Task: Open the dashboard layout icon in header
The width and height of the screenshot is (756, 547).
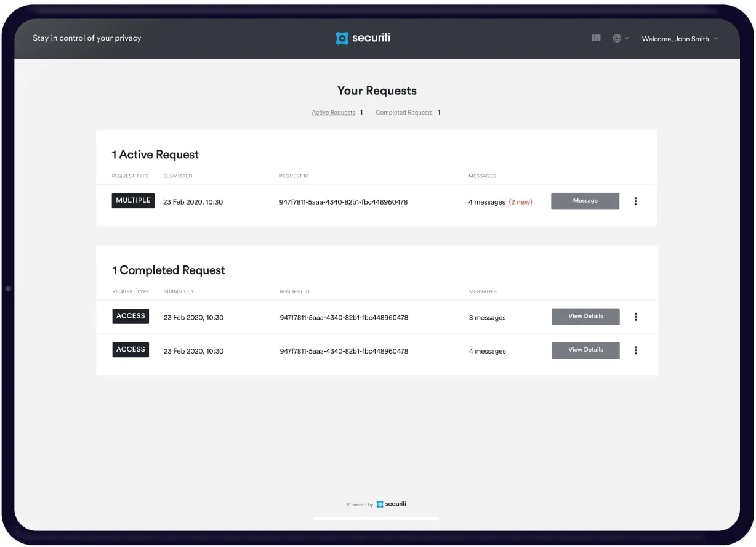Action: click(596, 38)
